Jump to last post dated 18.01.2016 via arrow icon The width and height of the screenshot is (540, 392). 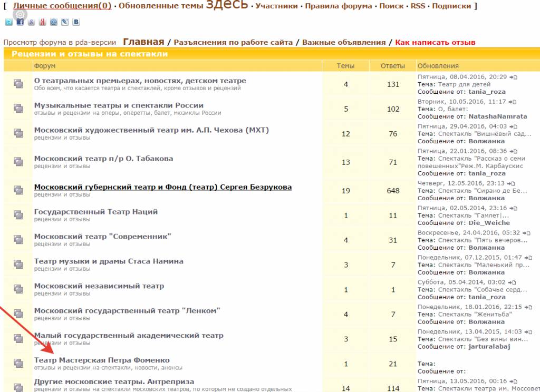pos(528,307)
